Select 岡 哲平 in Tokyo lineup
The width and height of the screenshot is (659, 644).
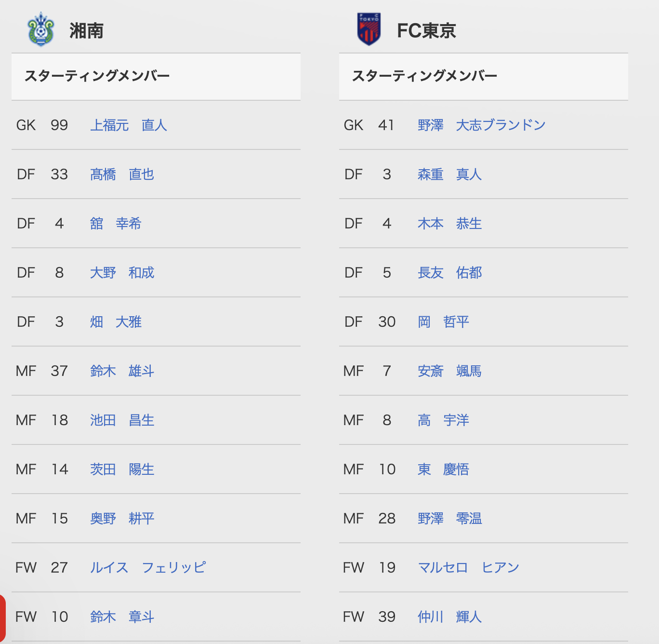coord(443,322)
